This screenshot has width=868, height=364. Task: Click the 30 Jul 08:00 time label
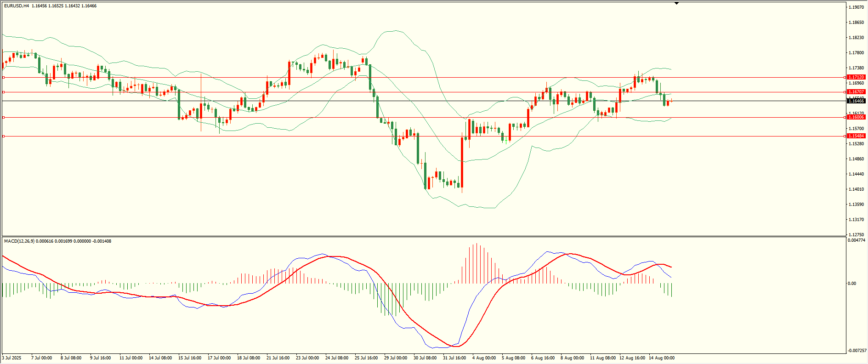pos(425,358)
